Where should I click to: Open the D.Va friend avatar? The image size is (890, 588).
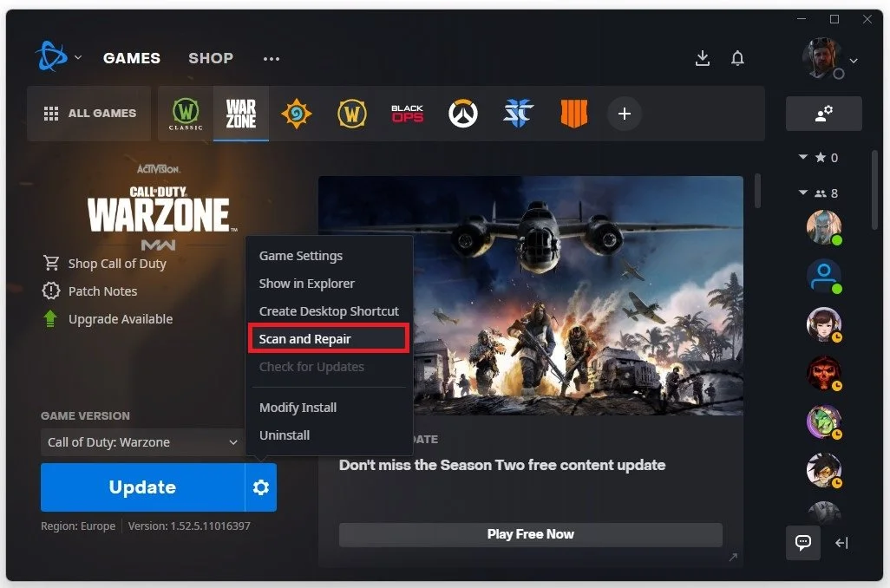823,324
